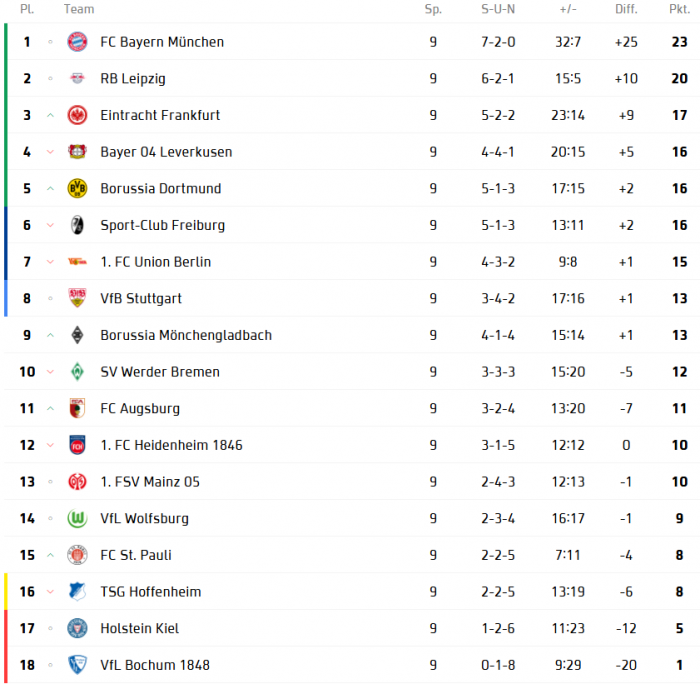Click the Eintracht Frankfurt eagle crest

[x=77, y=115]
